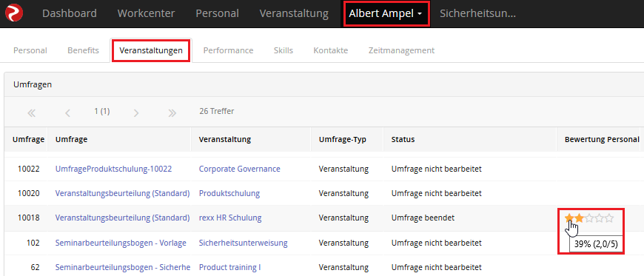Open Workcenter in the top navigation
Screen dimensions: 644x276
(147, 13)
